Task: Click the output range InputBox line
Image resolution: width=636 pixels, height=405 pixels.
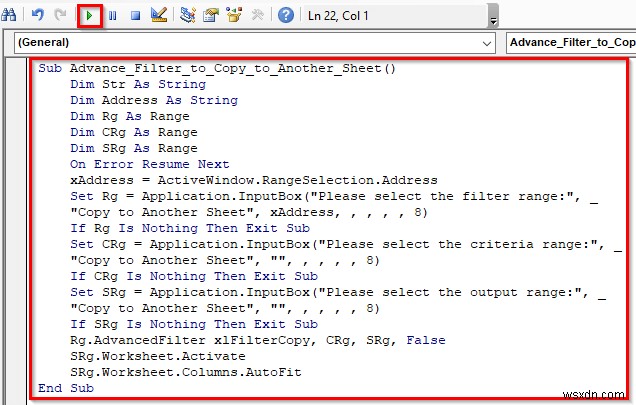Action: tap(338, 293)
